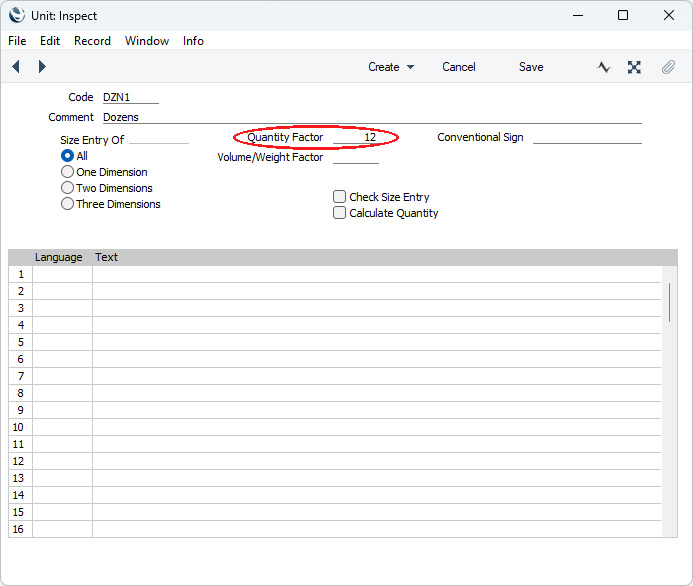Screen dimensions: 693x586
Task: Click the Comment field containing Dozens
Action: tap(372, 118)
